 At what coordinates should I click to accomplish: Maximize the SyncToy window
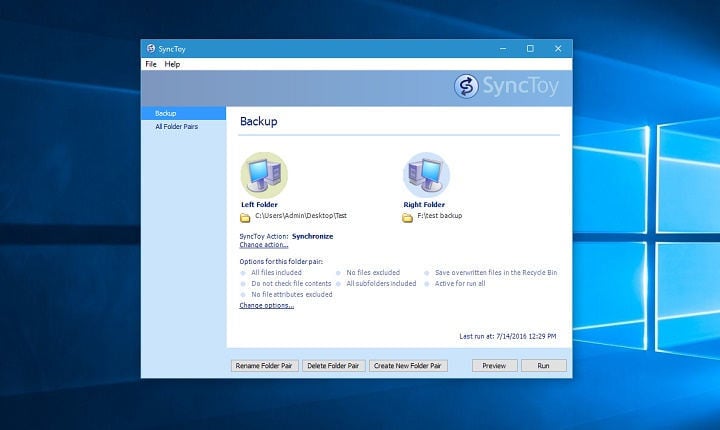coord(530,48)
